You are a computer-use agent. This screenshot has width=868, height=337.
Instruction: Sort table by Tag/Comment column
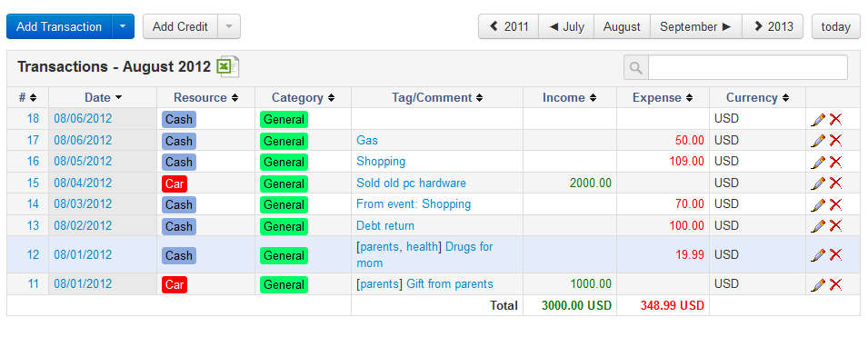tap(437, 97)
